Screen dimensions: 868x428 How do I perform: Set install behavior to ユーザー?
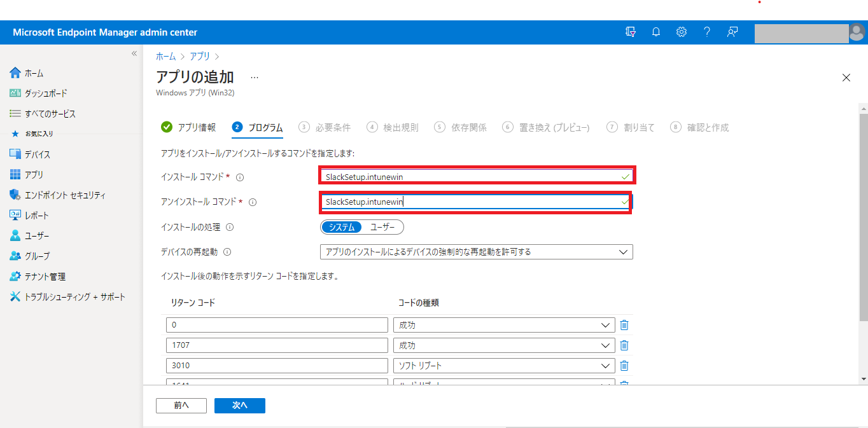(382, 227)
